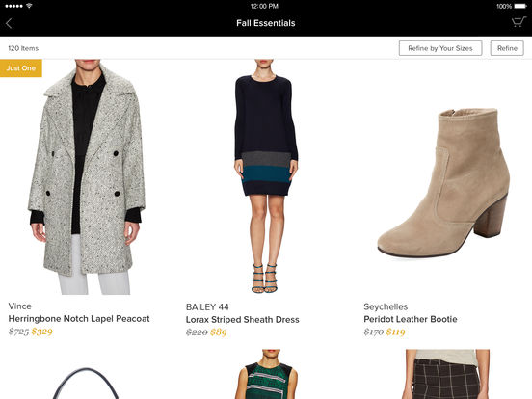This screenshot has width=532, height=399.
Task: Tap the signal strength dots
Action: click(x=13, y=6)
